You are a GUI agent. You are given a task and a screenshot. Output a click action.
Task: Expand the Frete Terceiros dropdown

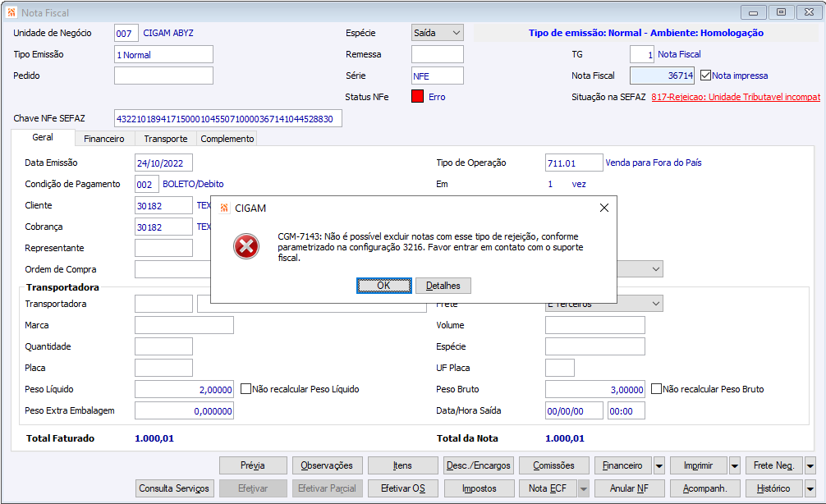point(656,304)
